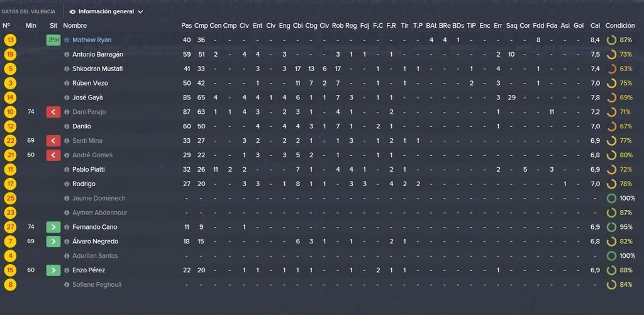Click the substituted-off icon for André Gomes
This screenshot has width=644, height=315.
pos(53,155)
